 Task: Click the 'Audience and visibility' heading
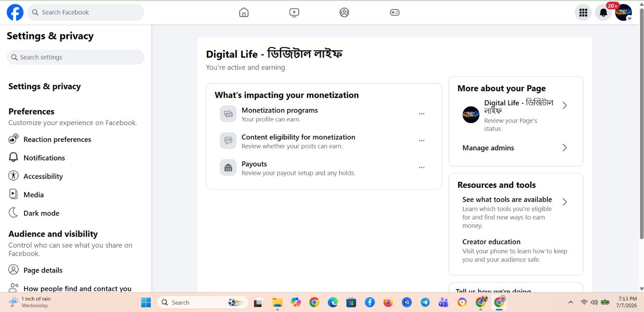point(53,234)
